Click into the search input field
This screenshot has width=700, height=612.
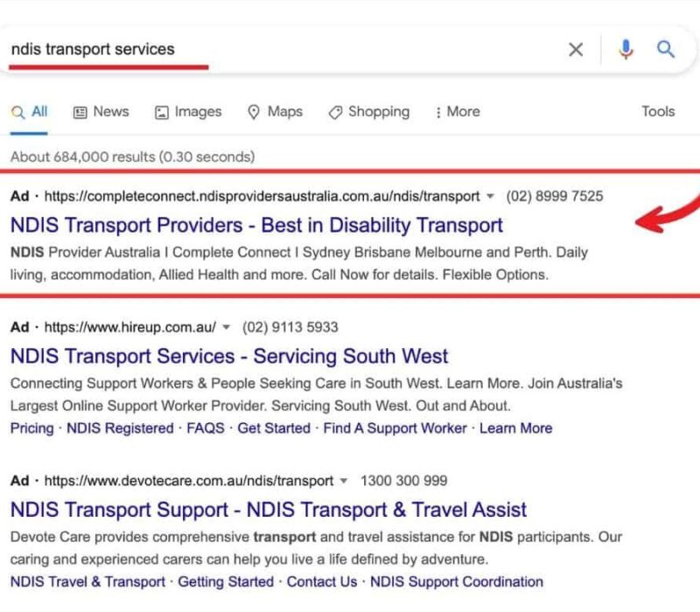pyautogui.click(x=280, y=49)
